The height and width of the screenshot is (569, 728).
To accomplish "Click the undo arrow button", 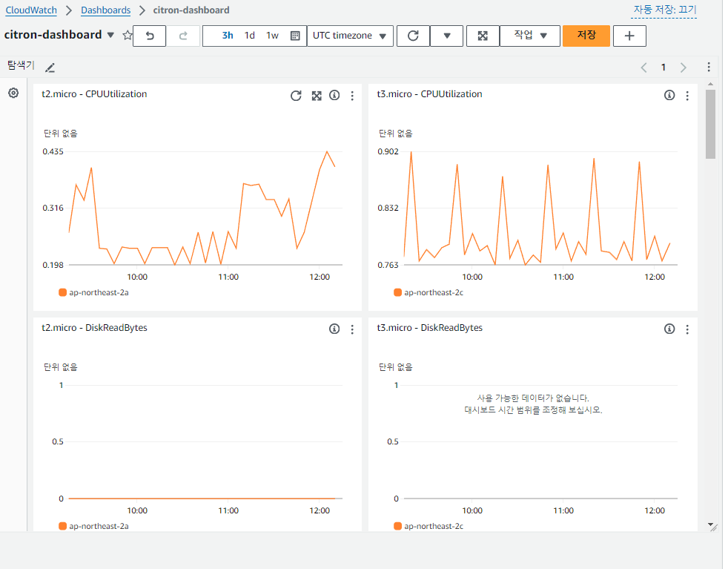I will click(x=150, y=36).
